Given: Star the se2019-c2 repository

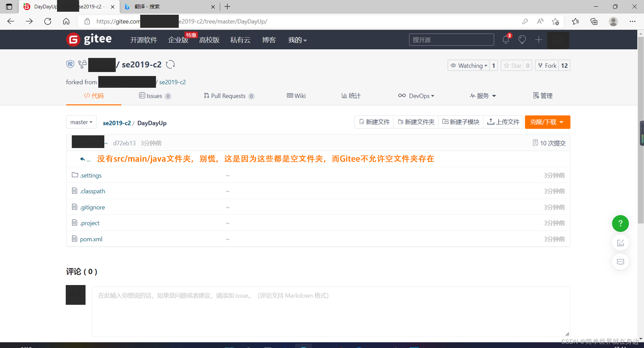Looking at the screenshot, I should pyautogui.click(x=513, y=65).
